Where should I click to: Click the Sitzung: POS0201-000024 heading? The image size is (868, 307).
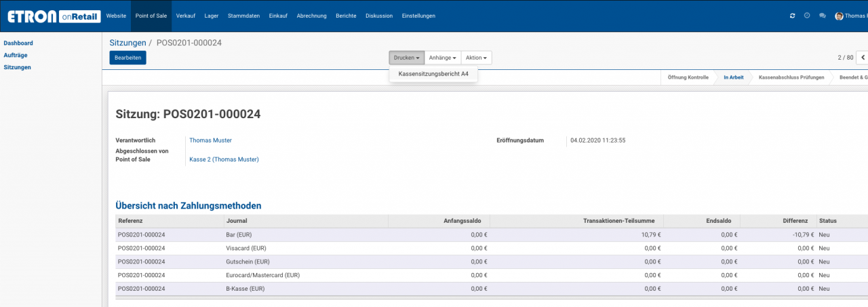(189, 114)
